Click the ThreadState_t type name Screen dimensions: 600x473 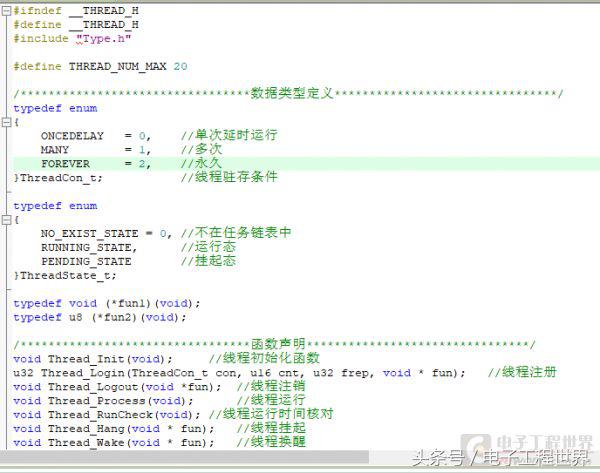click(65, 276)
